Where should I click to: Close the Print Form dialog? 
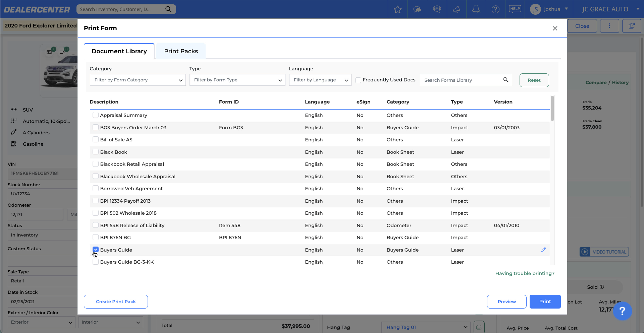point(555,28)
